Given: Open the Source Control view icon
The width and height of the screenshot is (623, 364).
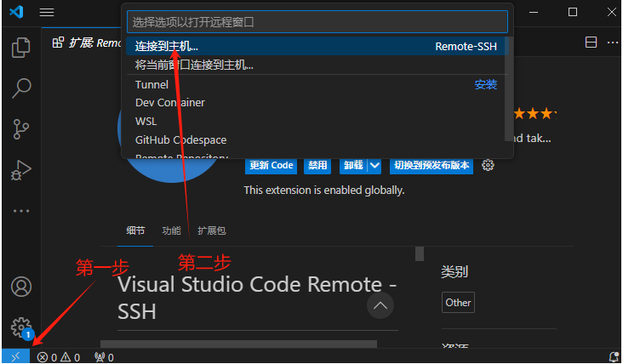Looking at the screenshot, I should [21, 129].
